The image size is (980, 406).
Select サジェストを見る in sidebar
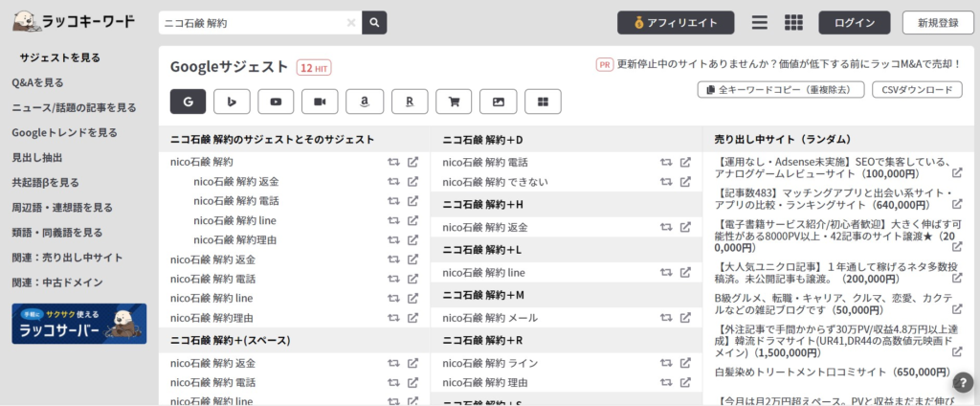tap(60, 57)
